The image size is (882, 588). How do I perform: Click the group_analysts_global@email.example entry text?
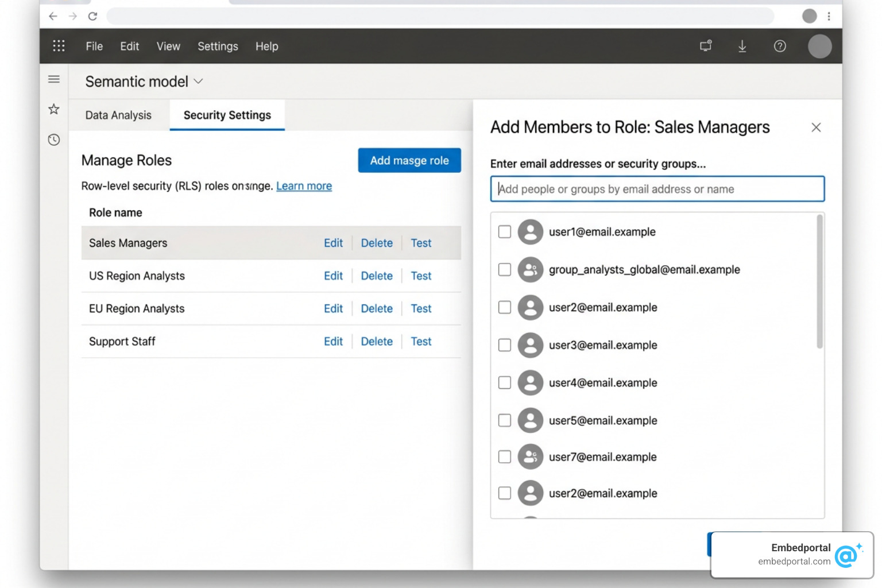point(644,269)
